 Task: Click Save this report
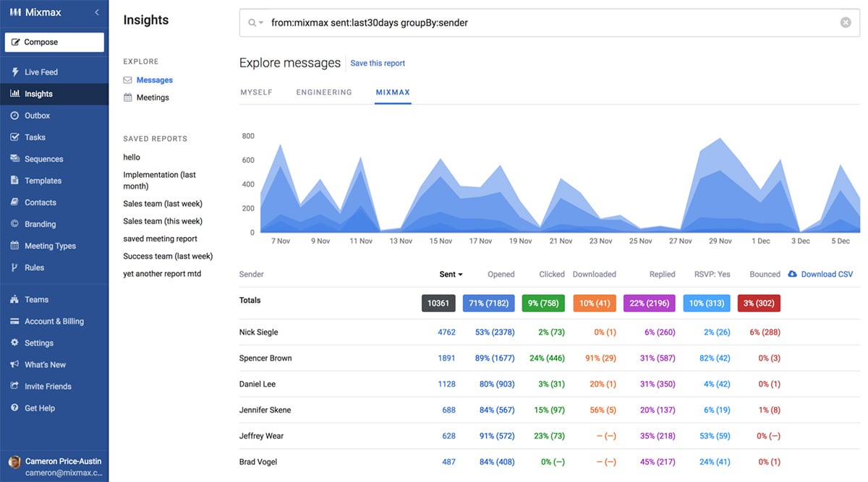pos(378,63)
